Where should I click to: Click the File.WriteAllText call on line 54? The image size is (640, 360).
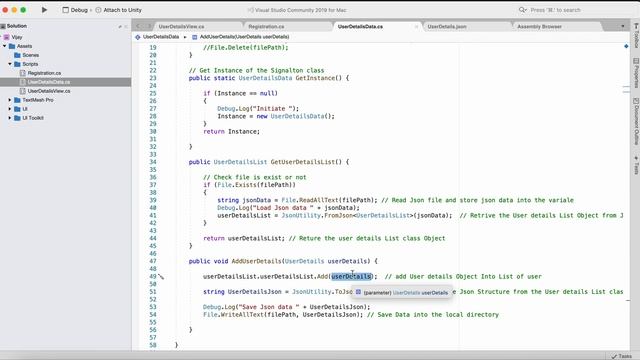click(283, 315)
